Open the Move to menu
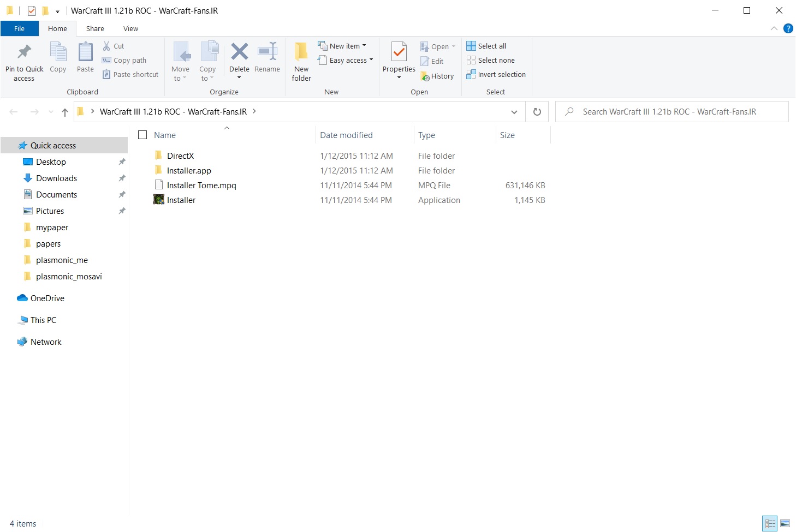 tap(180, 62)
